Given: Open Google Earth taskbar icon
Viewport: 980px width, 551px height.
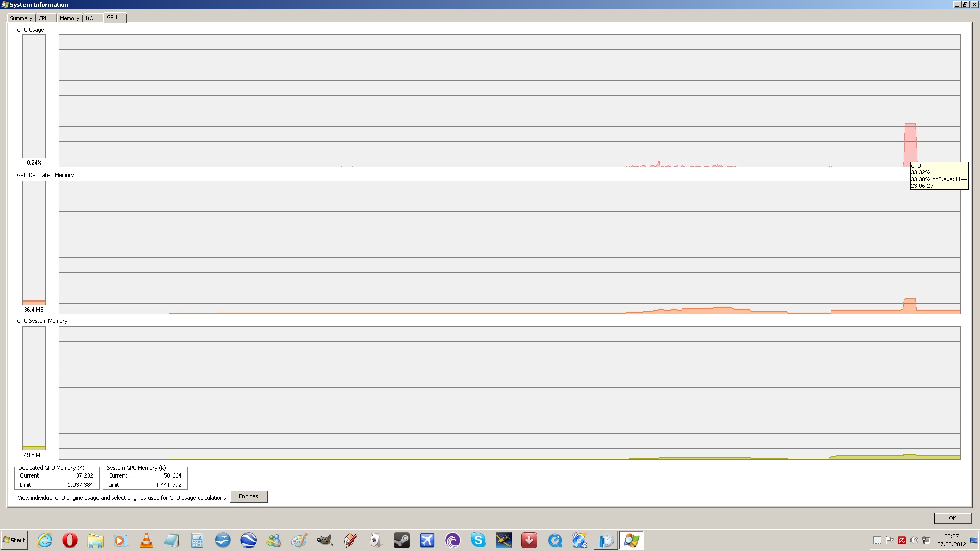Looking at the screenshot, I should point(249,540).
